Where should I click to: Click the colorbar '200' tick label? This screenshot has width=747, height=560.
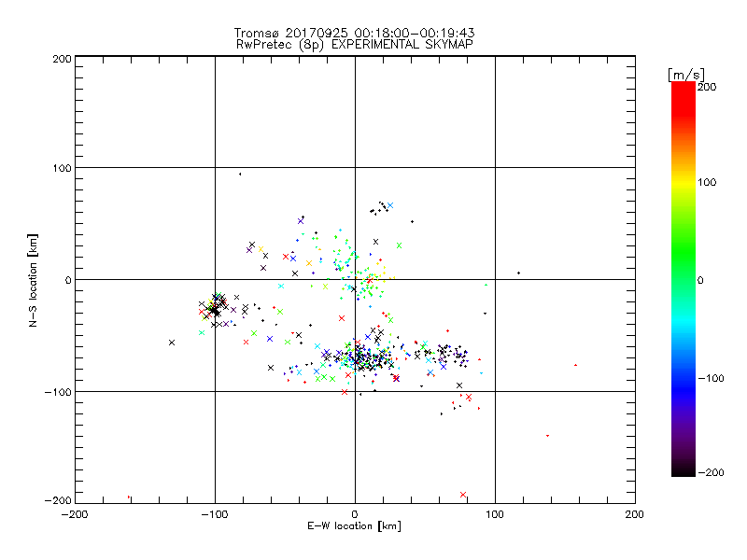pos(707,87)
